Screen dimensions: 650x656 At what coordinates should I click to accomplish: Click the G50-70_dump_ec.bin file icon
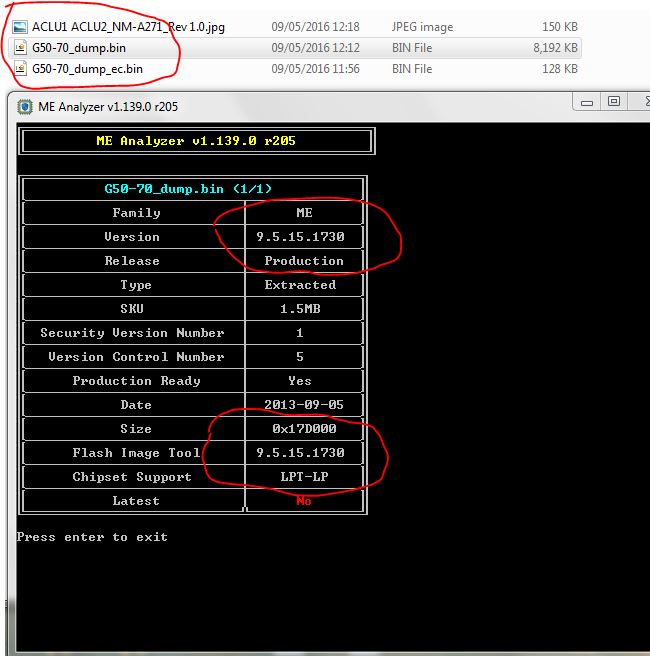click(20, 69)
